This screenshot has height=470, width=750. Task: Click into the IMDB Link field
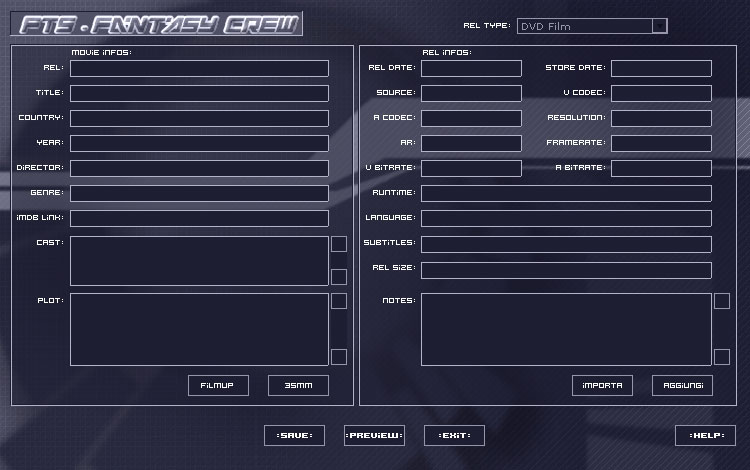tap(199, 218)
